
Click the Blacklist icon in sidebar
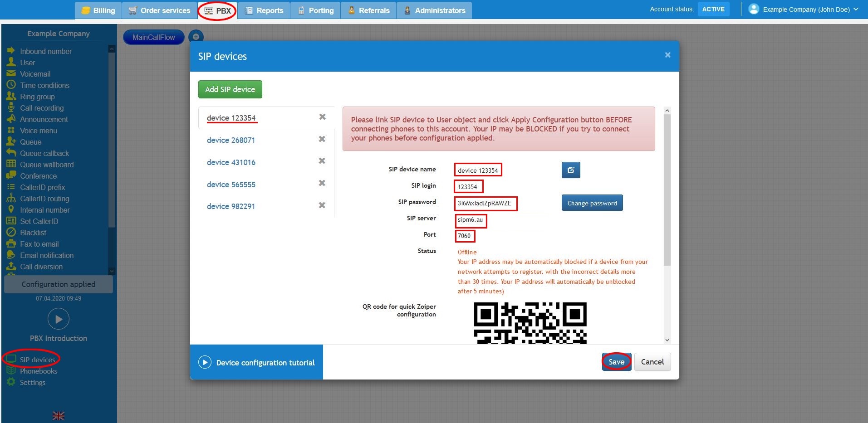[11, 232]
